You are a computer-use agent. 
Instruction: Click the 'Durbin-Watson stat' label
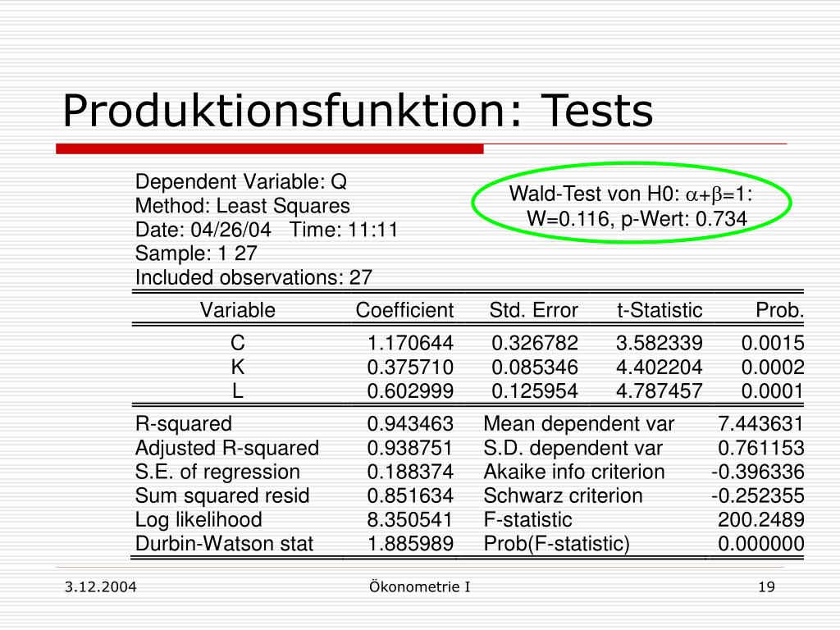coord(224,544)
